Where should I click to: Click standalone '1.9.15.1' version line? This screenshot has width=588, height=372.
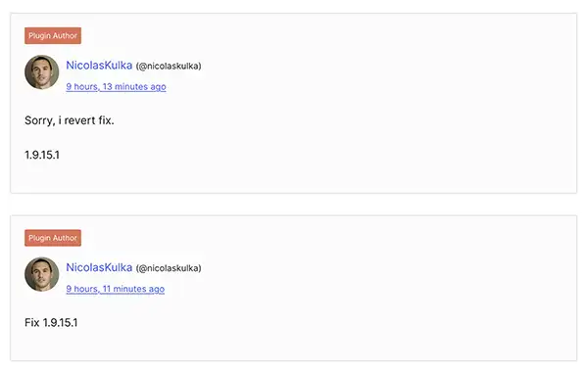point(42,155)
